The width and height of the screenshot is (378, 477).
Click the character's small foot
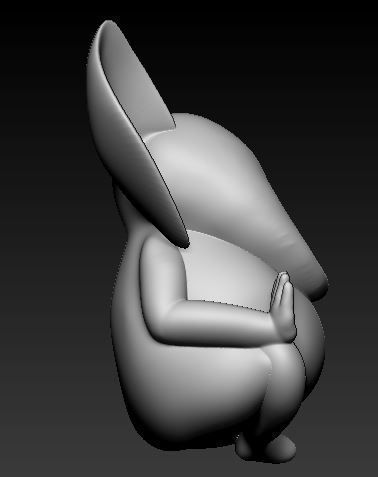click(267, 448)
